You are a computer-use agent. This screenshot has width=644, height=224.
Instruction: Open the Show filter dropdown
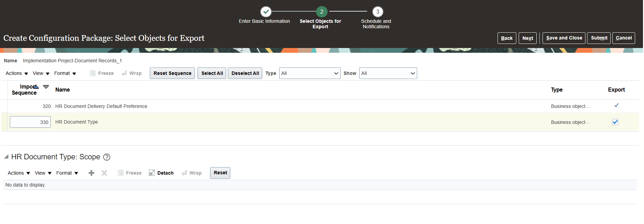pos(388,73)
